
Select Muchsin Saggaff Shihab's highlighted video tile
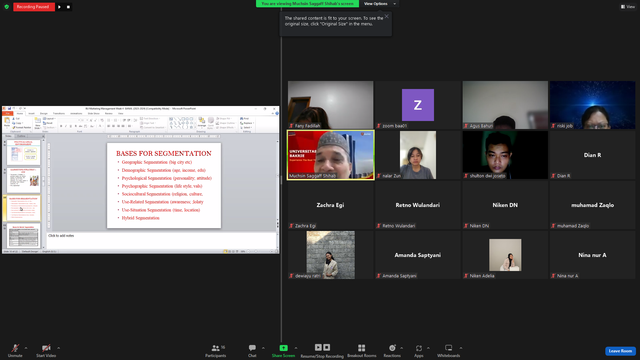pos(331,155)
